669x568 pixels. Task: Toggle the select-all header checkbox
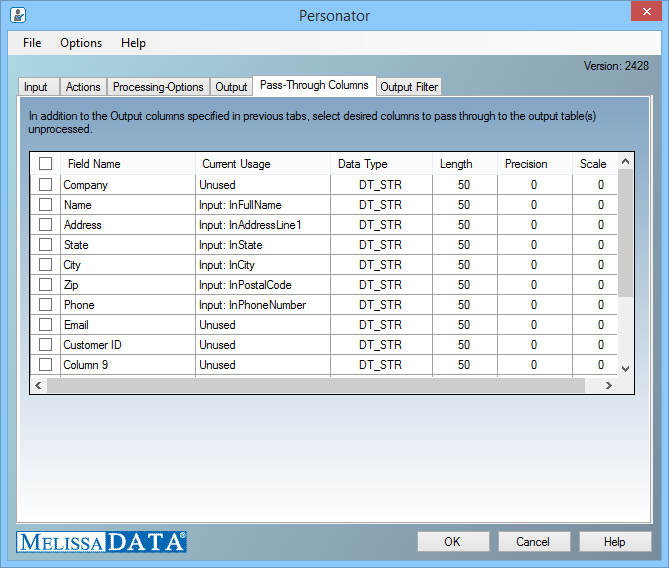coord(45,164)
